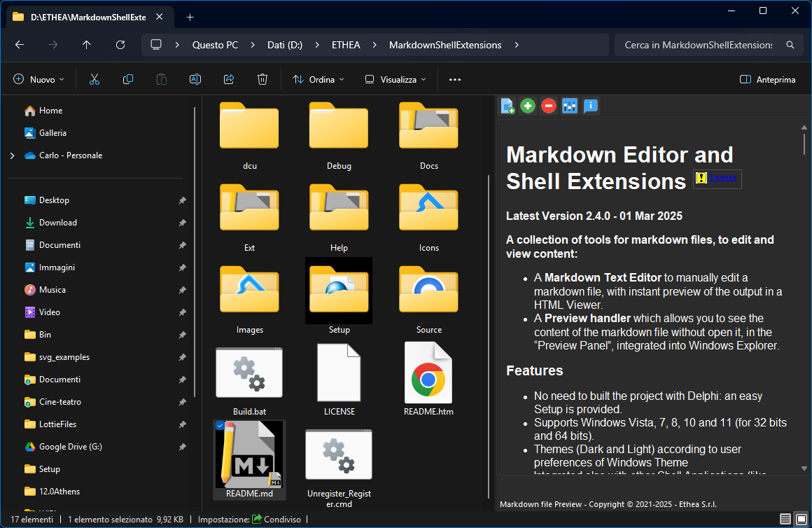Viewport: 812px width, 528px height.
Task: Expand Carlo - Personale tree node
Action: [x=13, y=155]
